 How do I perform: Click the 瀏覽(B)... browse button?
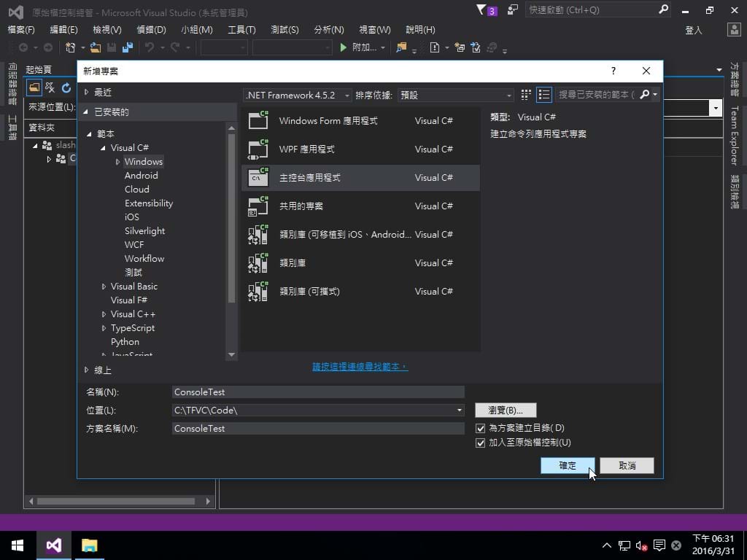(x=506, y=410)
